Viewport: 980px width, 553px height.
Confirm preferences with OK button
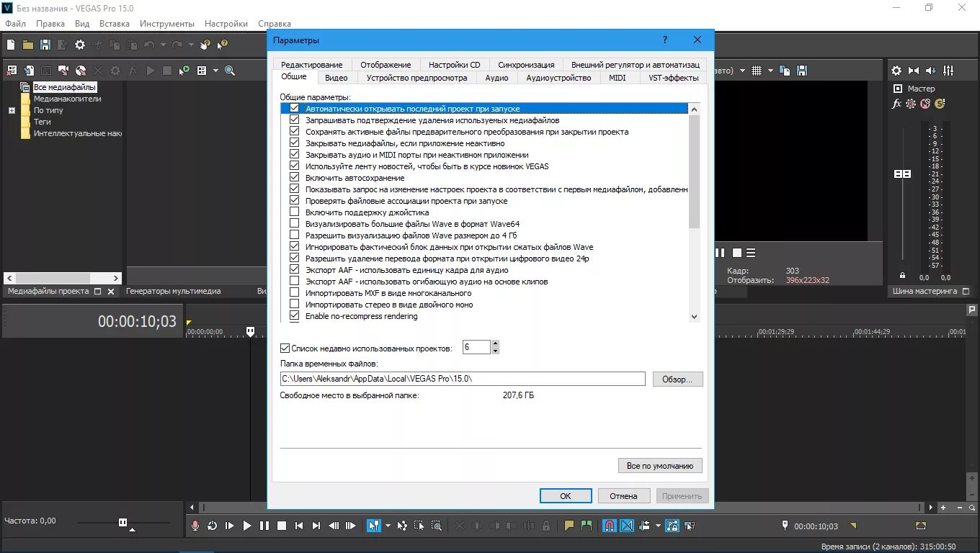[566, 495]
